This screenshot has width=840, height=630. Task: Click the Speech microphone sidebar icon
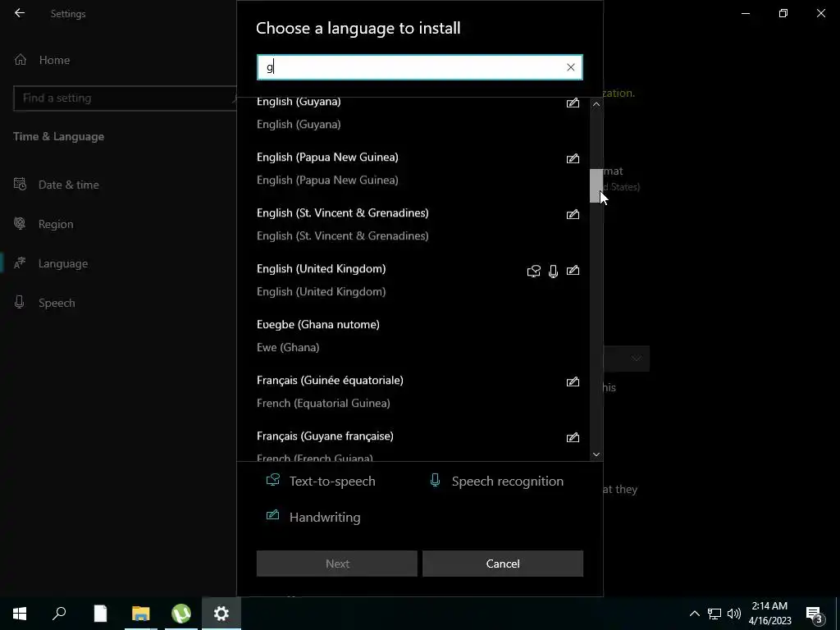20,302
